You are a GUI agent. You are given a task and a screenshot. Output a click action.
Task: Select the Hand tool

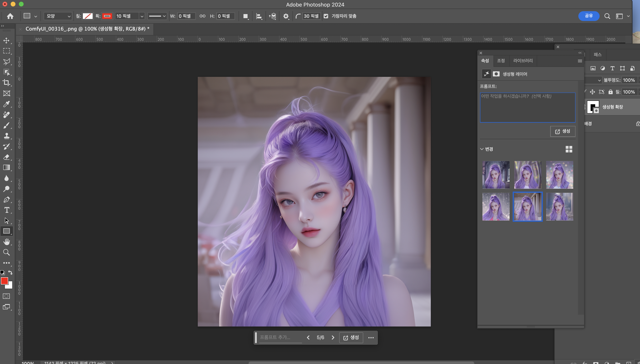coord(7,242)
